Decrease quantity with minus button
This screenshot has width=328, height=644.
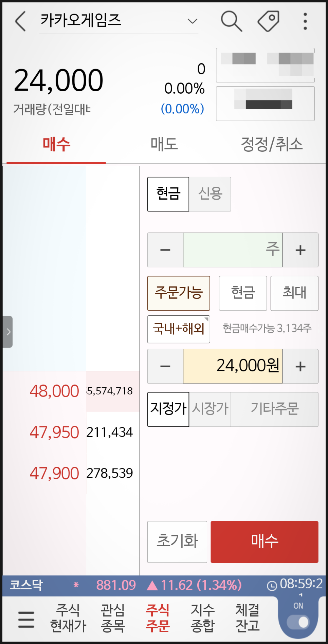click(165, 250)
